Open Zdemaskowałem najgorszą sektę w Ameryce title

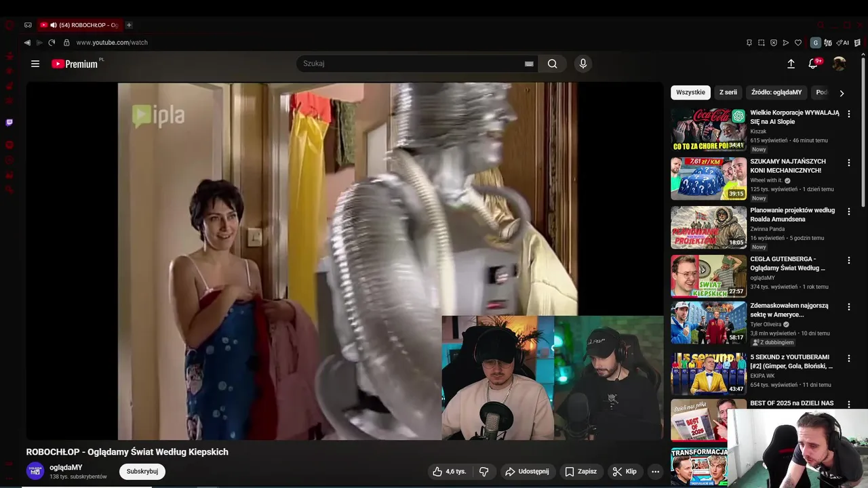[789, 310]
